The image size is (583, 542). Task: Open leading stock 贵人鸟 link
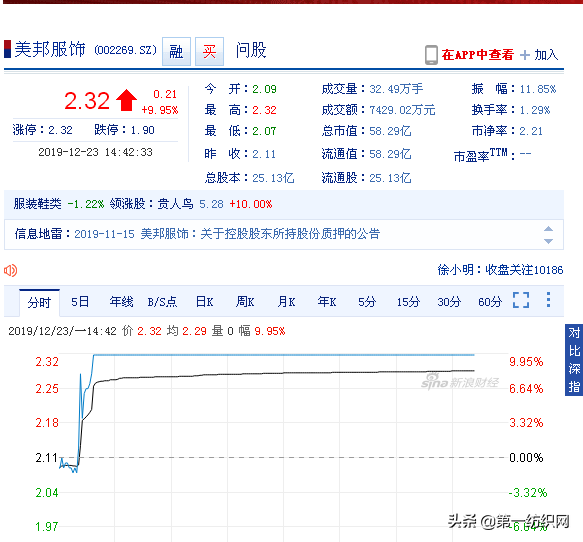click(x=175, y=204)
